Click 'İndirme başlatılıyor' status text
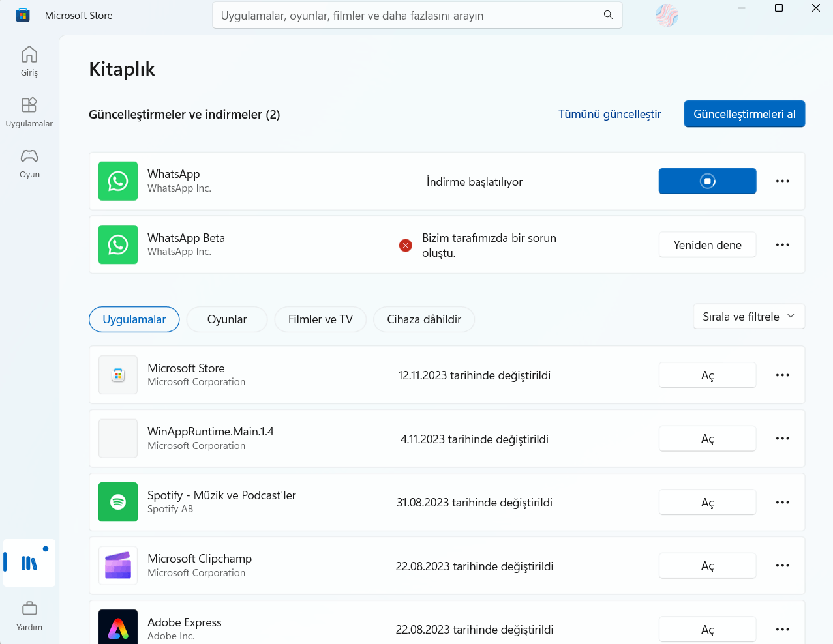This screenshot has height=644, width=833. pos(474,182)
